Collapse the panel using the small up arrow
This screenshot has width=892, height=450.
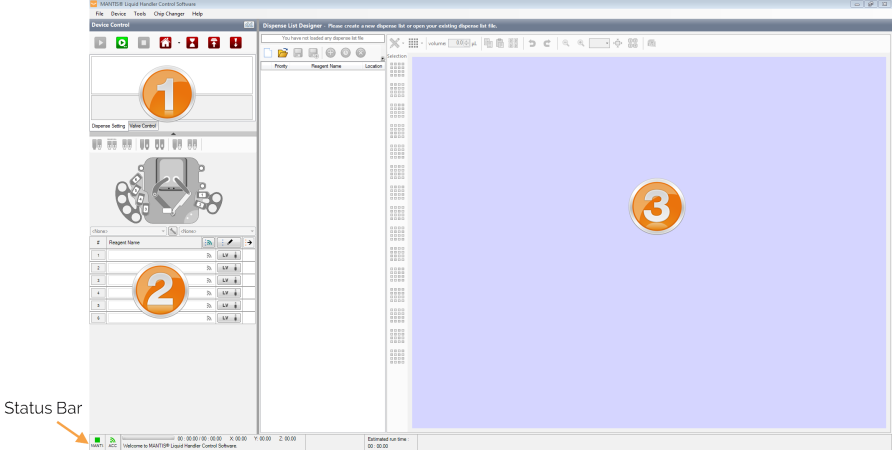pos(173,133)
